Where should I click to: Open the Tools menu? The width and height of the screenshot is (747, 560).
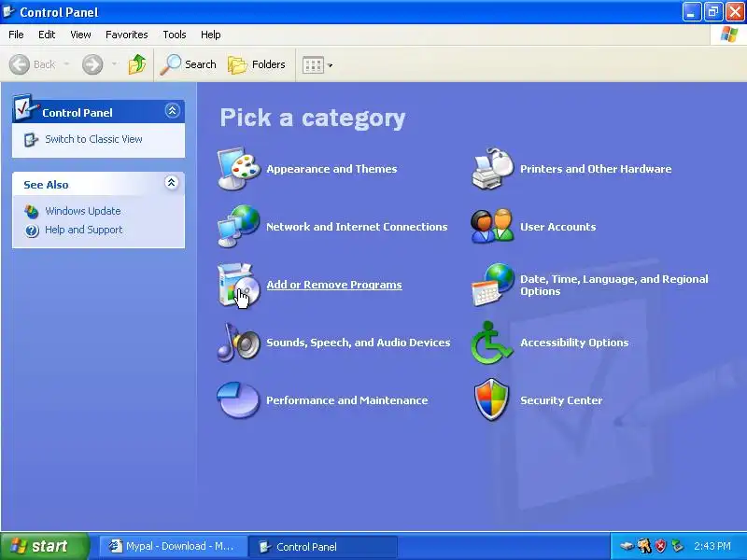pyautogui.click(x=175, y=35)
